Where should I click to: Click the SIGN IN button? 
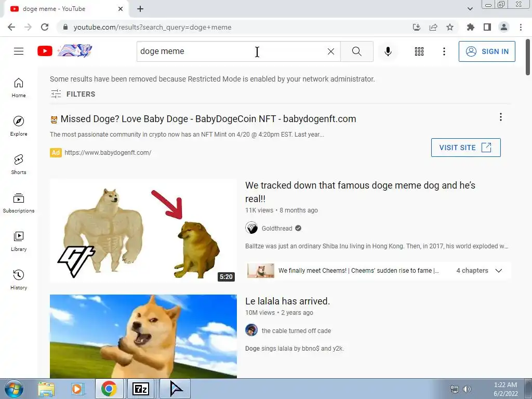click(487, 51)
